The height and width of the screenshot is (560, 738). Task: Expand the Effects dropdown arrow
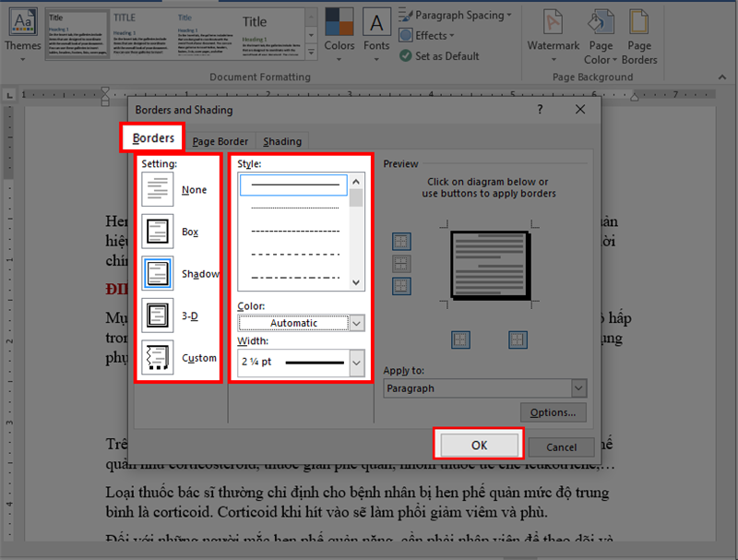[x=452, y=36]
